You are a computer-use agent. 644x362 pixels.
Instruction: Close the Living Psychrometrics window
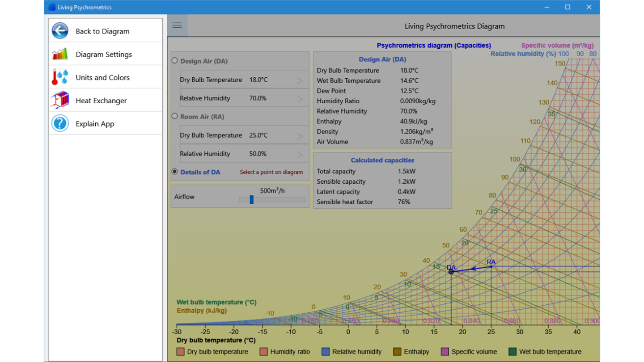[589, 7]
